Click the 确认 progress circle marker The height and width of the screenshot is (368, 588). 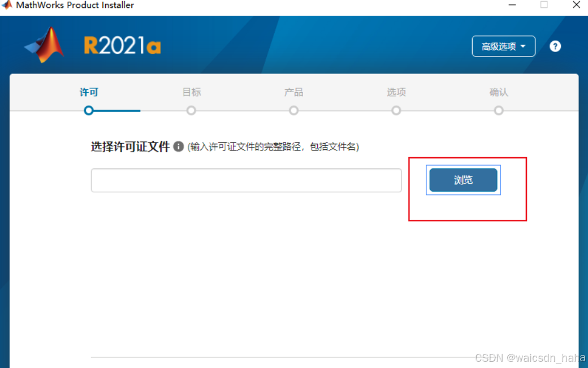(x=499, y=111)
